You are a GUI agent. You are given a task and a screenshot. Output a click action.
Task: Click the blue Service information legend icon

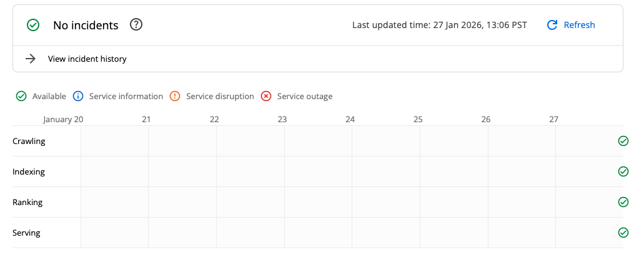(x=78, y=96)
